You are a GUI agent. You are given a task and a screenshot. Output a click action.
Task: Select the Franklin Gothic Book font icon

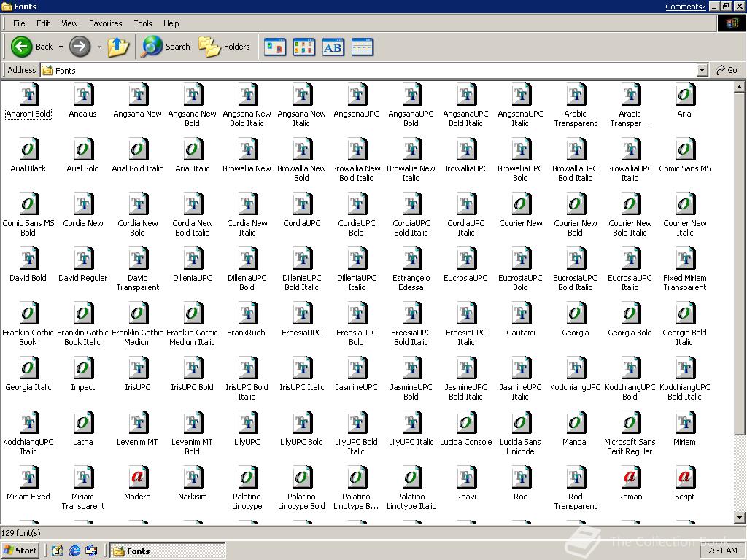pos(28,314)
